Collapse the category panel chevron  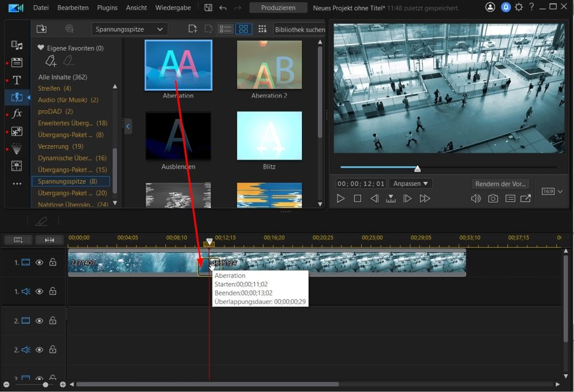click(x=128, y=126)
